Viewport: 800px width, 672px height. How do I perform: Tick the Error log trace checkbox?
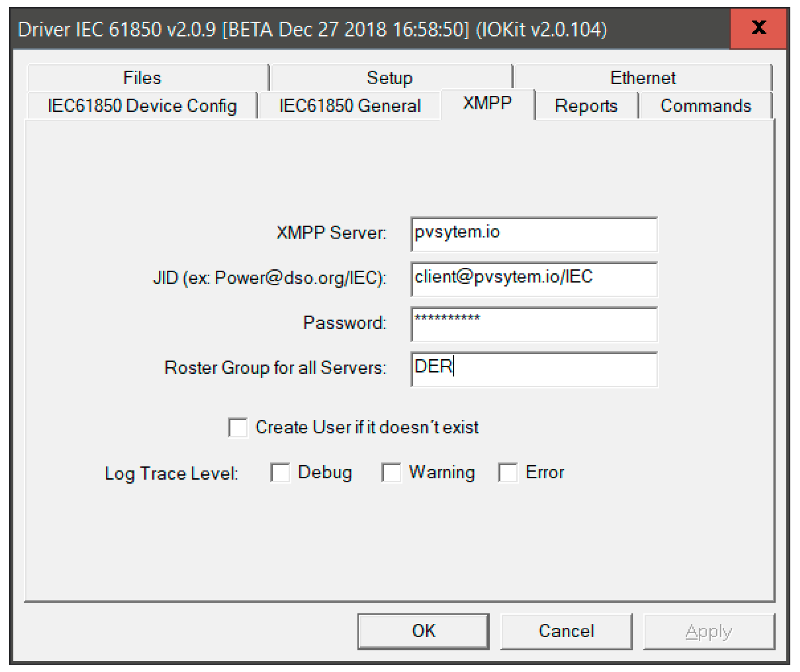(508, 472)
